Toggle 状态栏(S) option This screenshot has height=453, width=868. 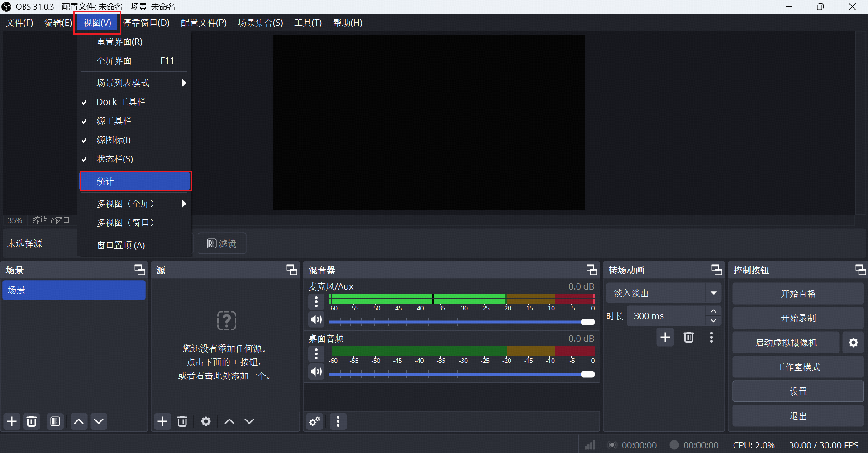[x=134, y=159]
